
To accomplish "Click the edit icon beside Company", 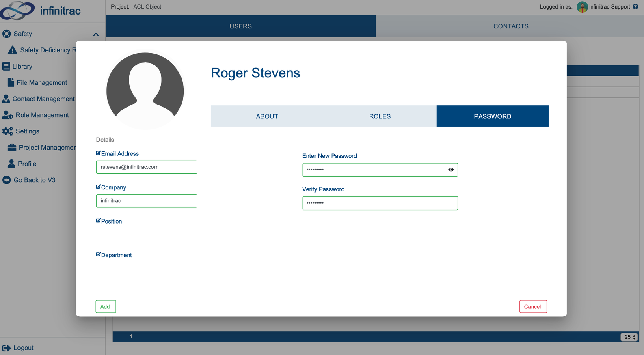I will click(98, 187).
